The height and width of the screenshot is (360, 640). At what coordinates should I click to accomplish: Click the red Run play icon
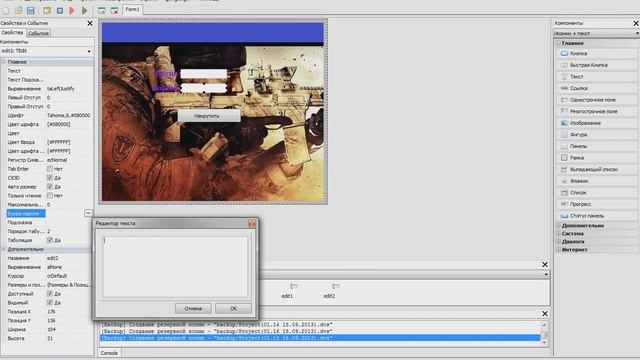click(x=72, y=10)
